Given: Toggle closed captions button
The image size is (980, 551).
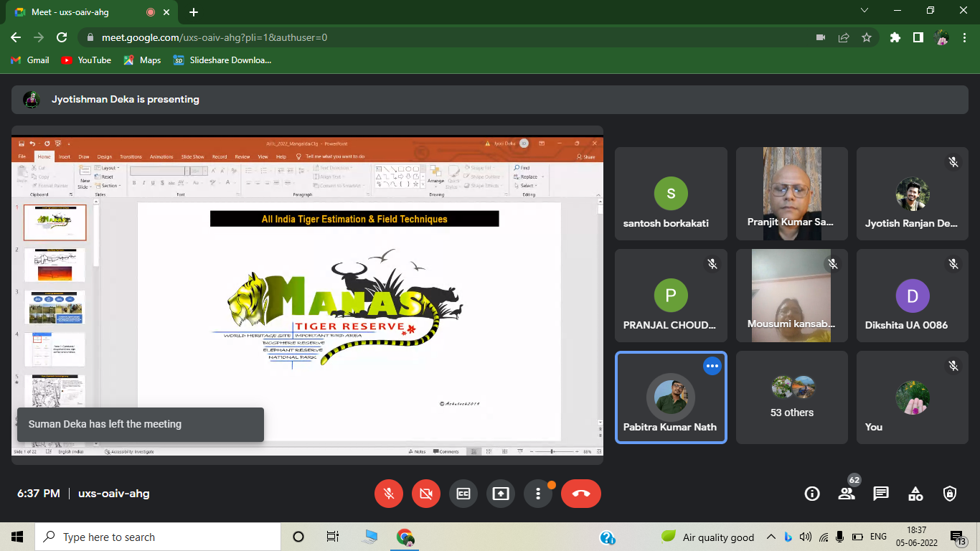Looking at the screenshot, I should point(463,494).
